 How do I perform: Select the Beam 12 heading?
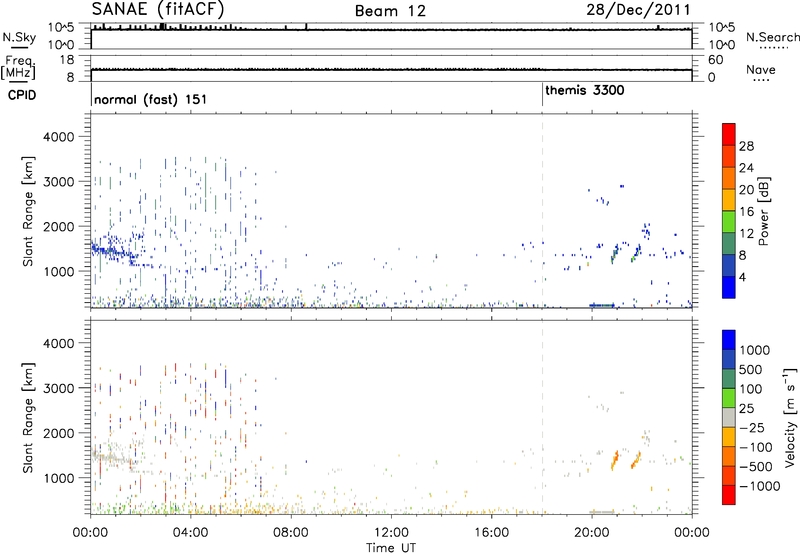(390, 11)
